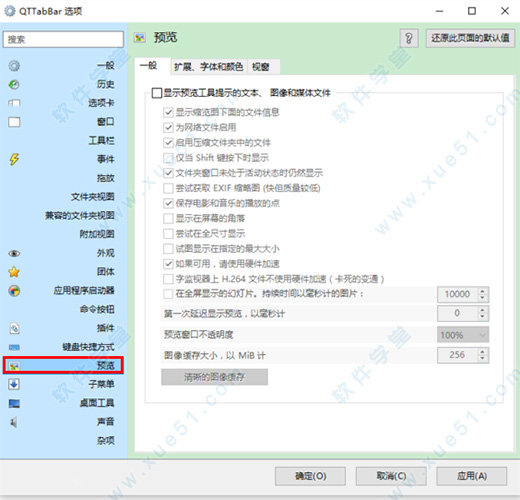Image resolution: width=520 pixels, height=500 pixels.
Task: Decrease the slideshow duration 10000 value
Action: [482, 298]
